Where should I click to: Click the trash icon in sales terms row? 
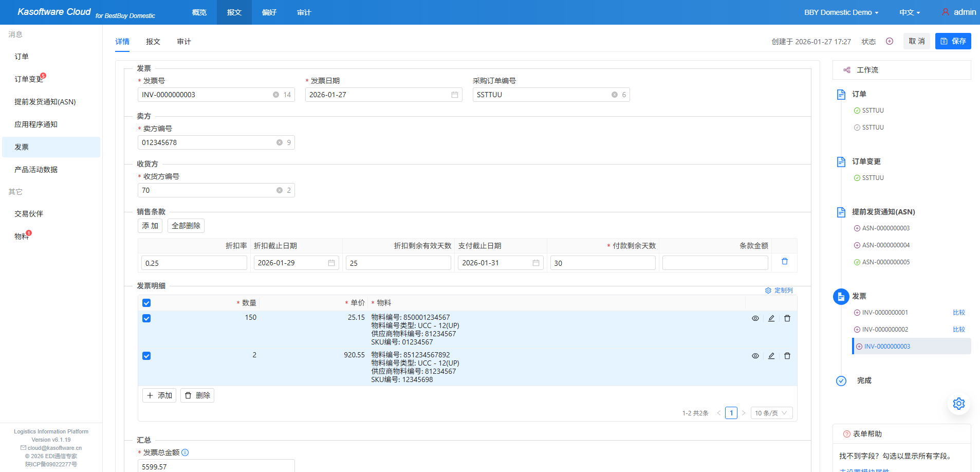point(784,262)
